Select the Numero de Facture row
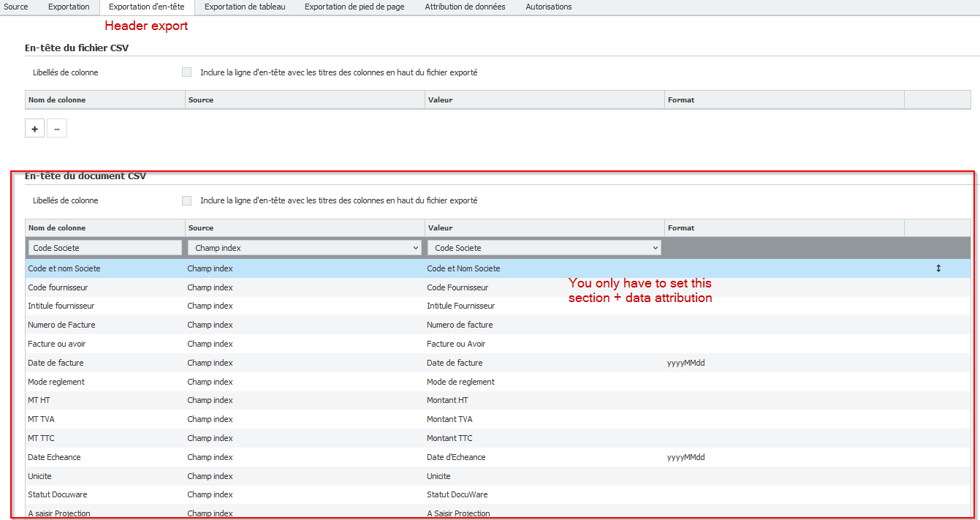The width and height of the screenshot is (980, 520). 61,325
